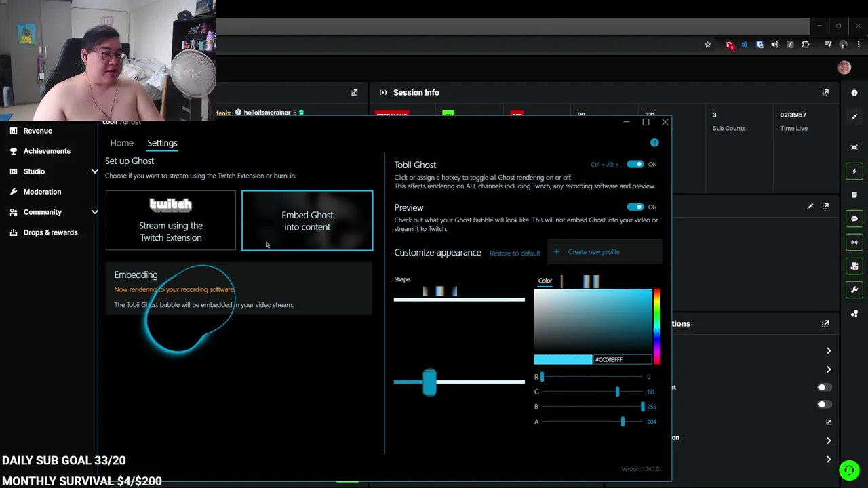Open Achievements in the Twitch sidebar
This screenshot has width=868, height=488.
tap(47, 151)
